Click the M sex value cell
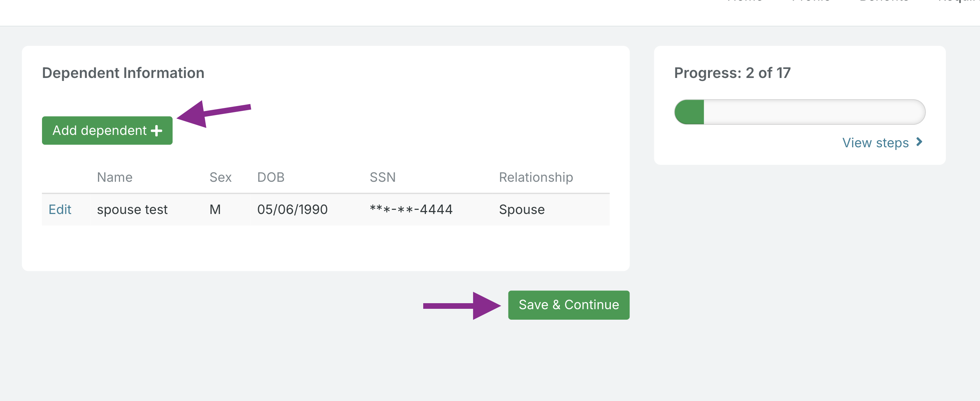The width and height of the screenshot is (980, 401). (215, 209)
